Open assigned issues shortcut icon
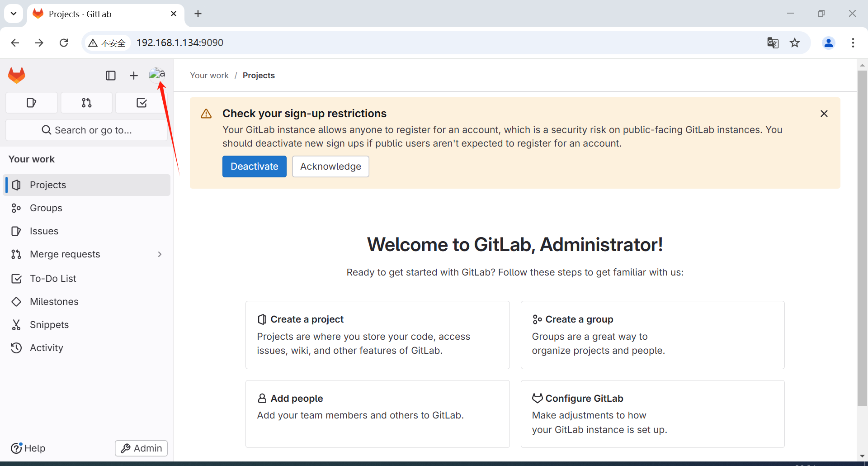Screen dimensions: 868x466 coord(32,103)
